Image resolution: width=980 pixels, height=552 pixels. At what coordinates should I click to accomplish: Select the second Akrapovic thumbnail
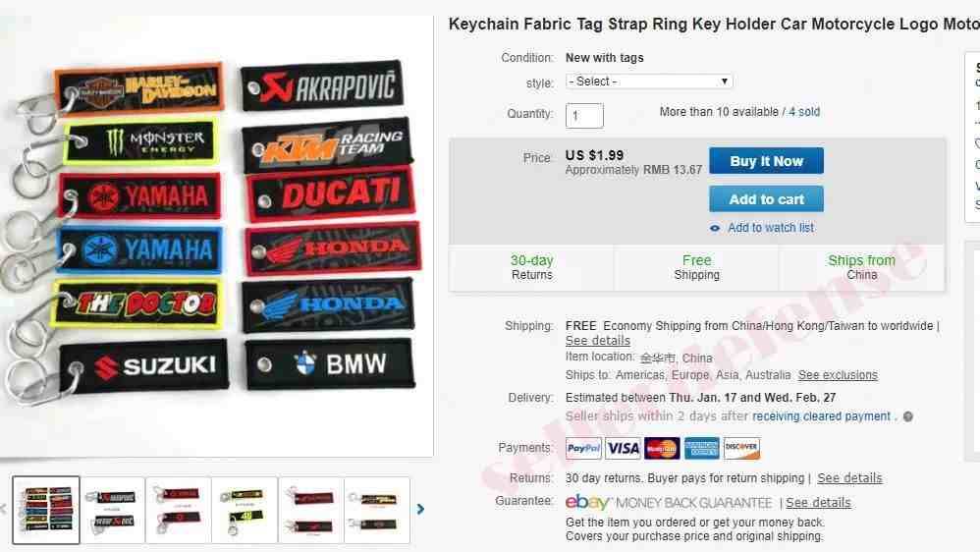pos(113,510)
